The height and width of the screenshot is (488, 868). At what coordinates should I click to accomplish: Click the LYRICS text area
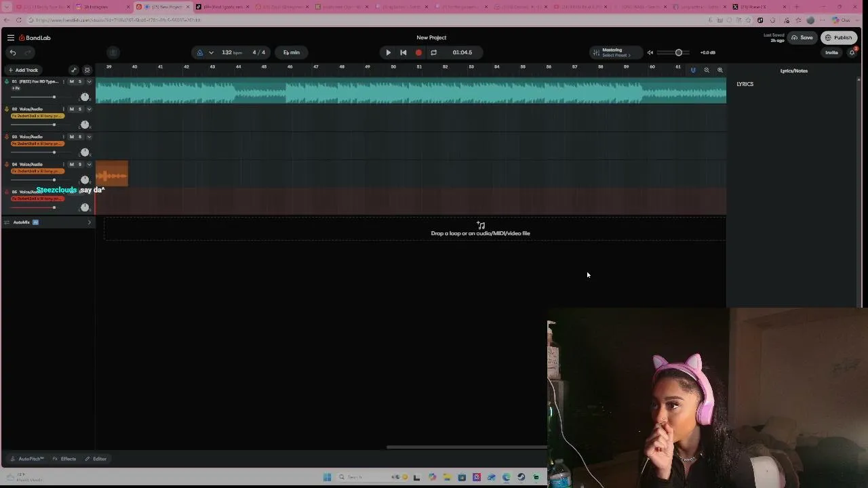[745, 84]
